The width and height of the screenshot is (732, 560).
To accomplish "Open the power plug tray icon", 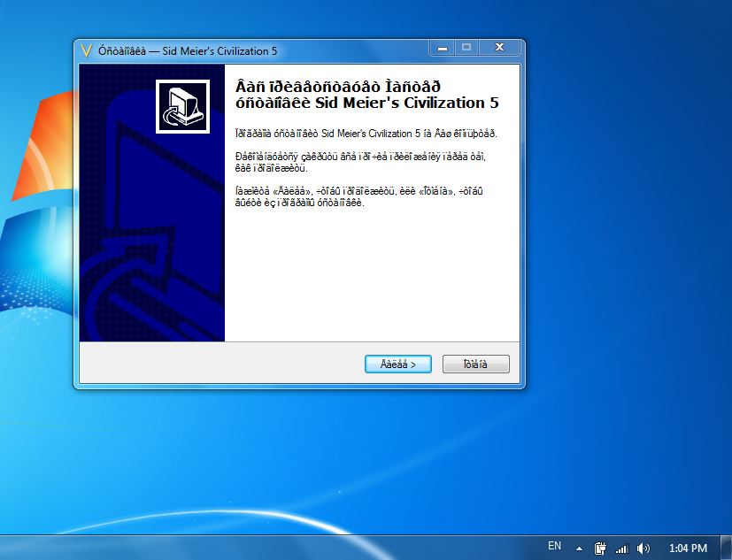I will coord(599,548).
